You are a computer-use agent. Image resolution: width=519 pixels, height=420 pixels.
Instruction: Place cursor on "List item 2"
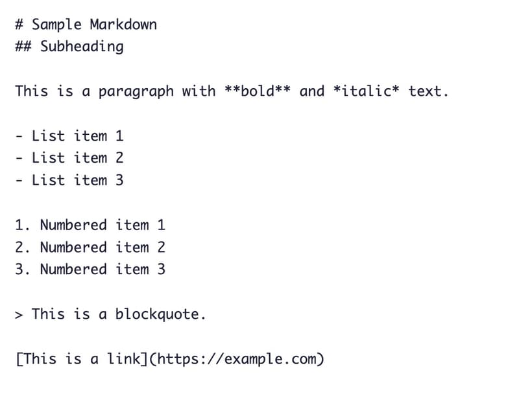77,158
